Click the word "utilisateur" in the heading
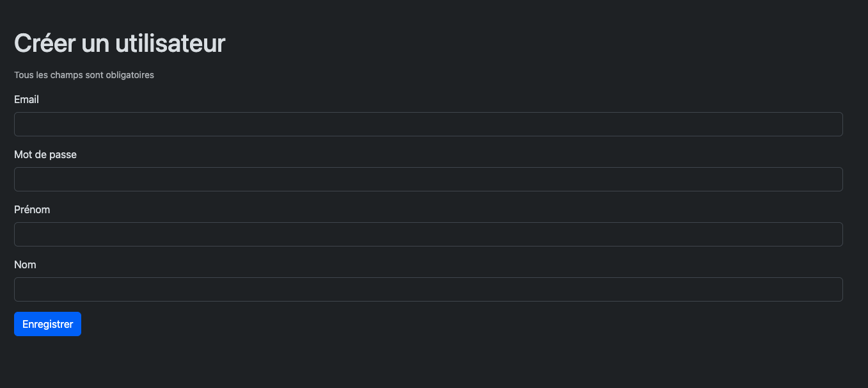868x388 pixels. tap(170, 44)
